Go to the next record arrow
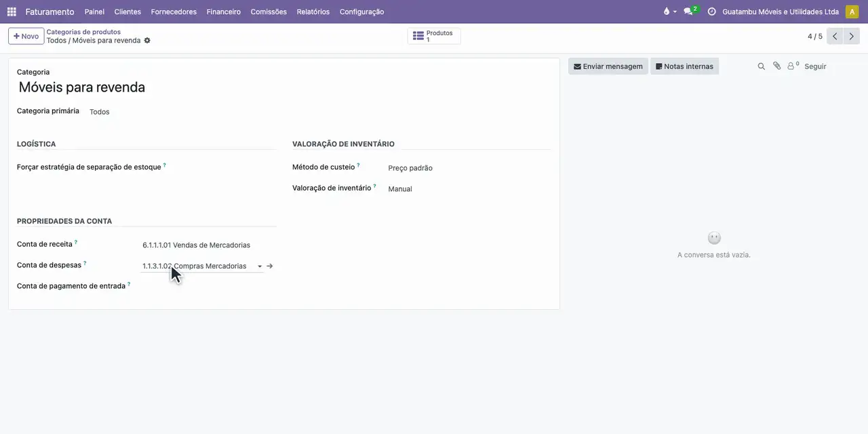 tap(852, 37)
